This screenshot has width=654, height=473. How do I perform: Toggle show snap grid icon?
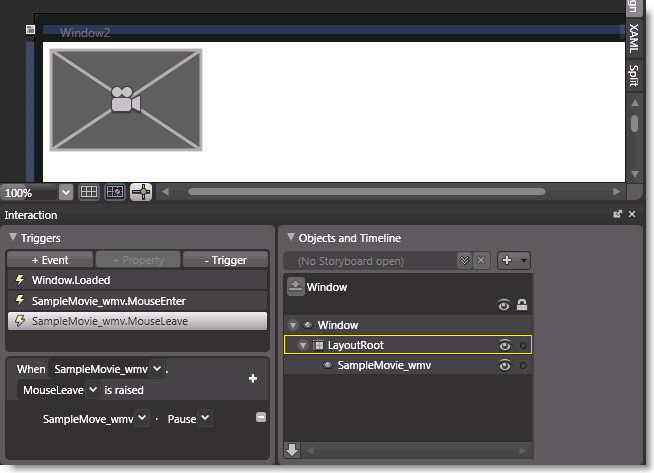pos(89,192)
